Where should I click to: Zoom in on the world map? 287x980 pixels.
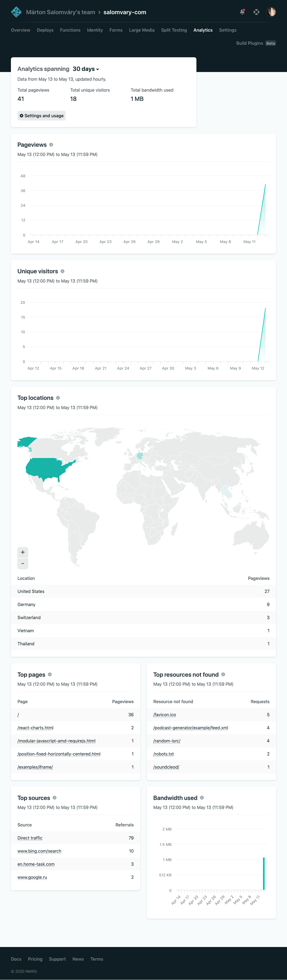click(23, 552)
